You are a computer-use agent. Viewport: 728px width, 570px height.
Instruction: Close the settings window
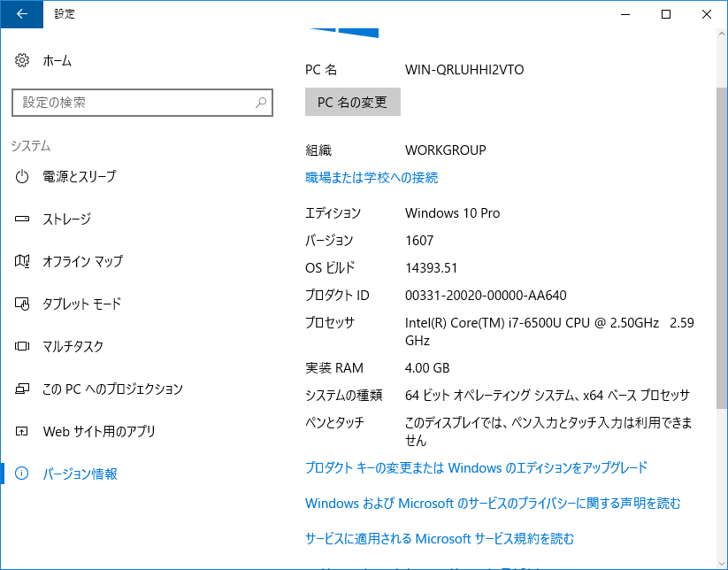click(706, 14)
